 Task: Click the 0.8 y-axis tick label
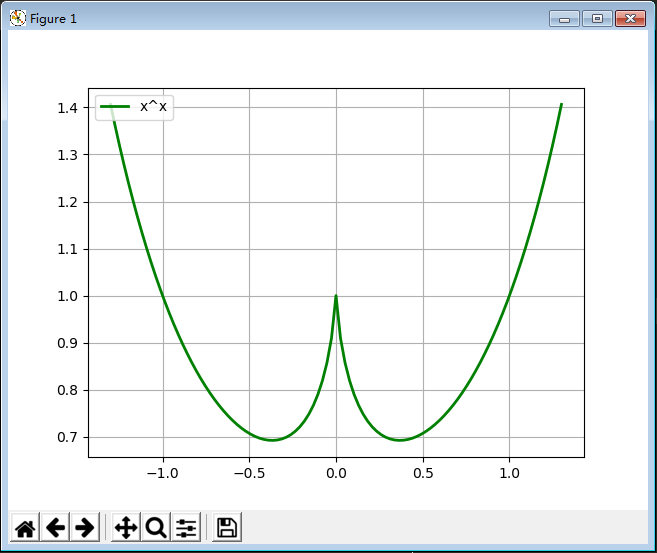67,390
